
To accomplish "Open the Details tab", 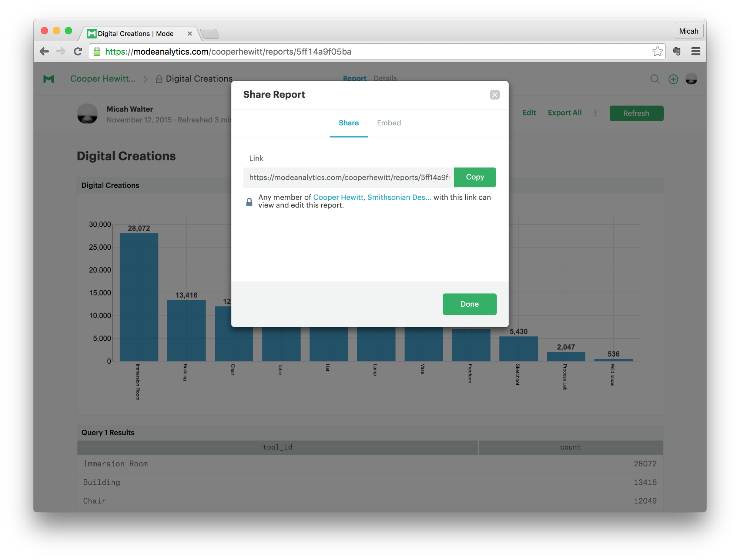I will pos(385,78).
